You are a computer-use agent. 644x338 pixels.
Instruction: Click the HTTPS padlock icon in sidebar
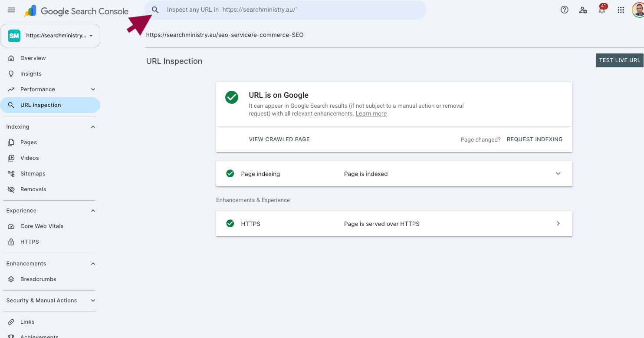[11, 242]
